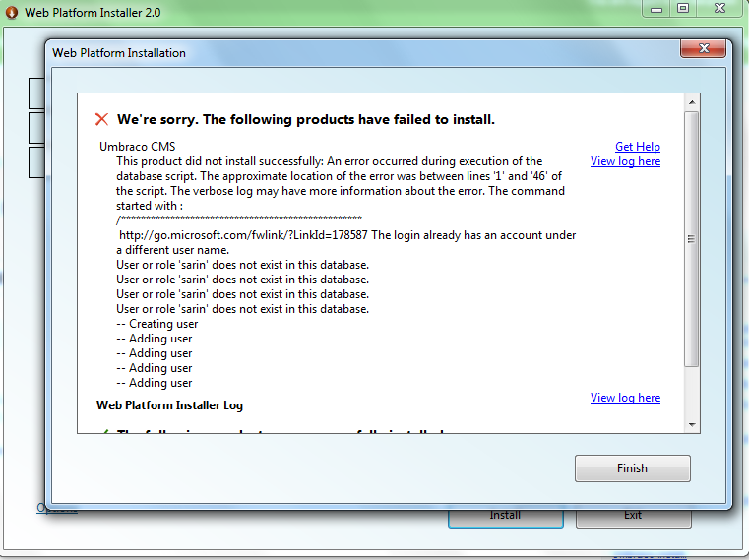Click the Finish button
The height and width of the screenshot is (560, 749).
click(633, 468)
